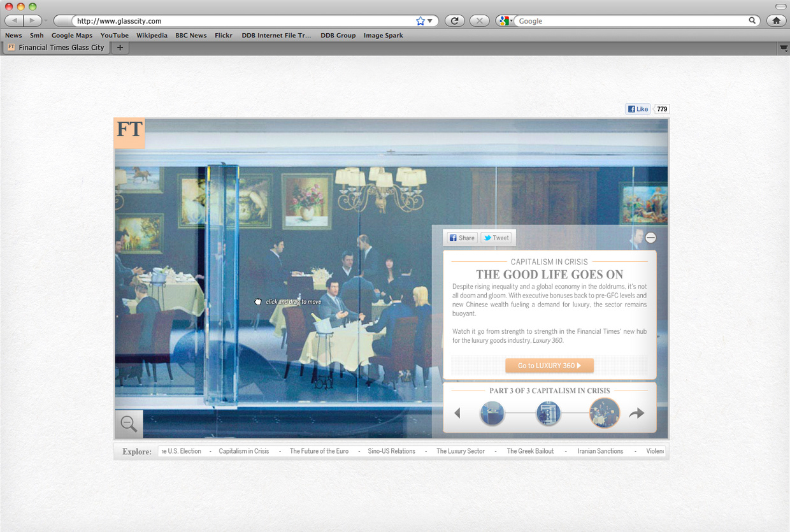Open the bookmark star dropdown arrow
The height and width of the screenshot is (532, 790).
[x=429, y=21]
